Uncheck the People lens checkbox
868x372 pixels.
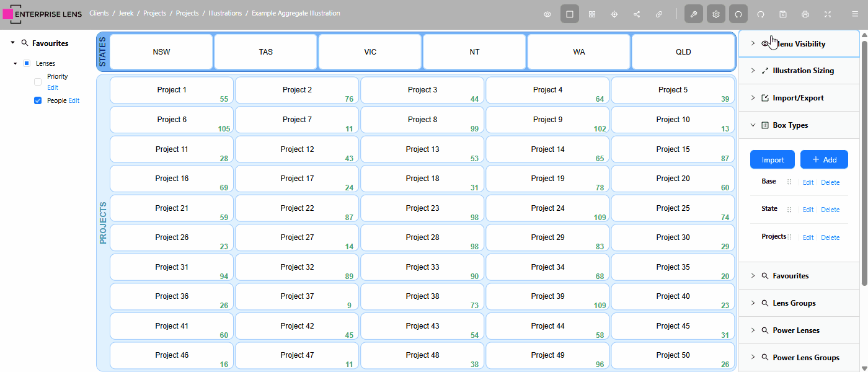(38, 100)
